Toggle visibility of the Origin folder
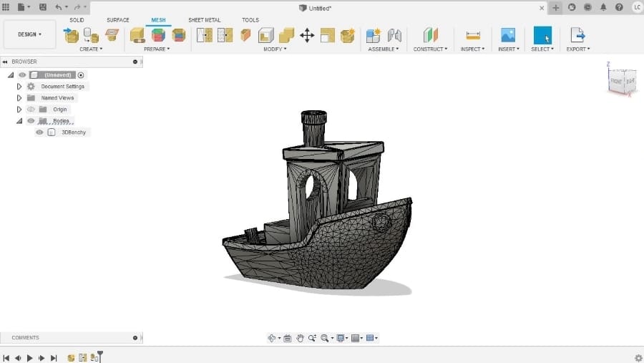Screen dimensions: 644x363 31,110
